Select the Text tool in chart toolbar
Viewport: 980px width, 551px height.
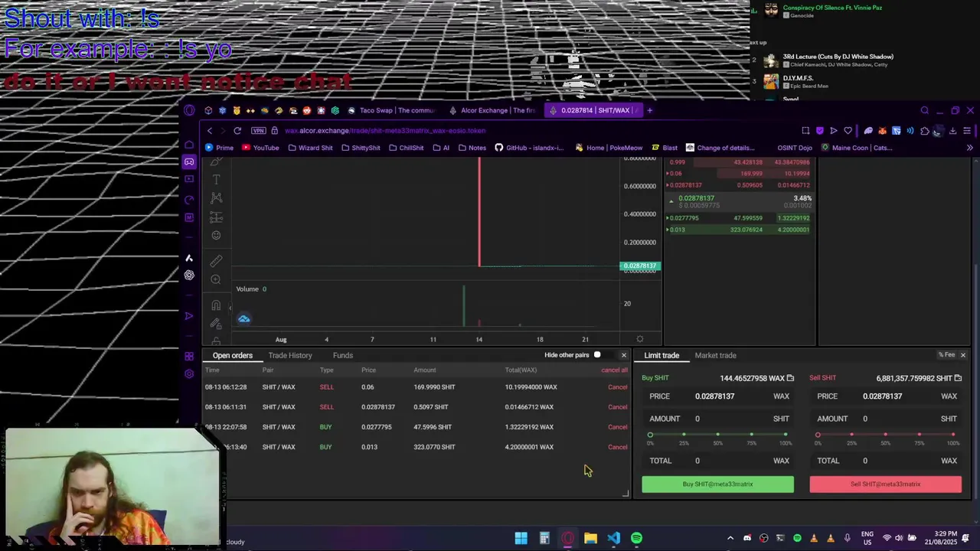(216, 179)
